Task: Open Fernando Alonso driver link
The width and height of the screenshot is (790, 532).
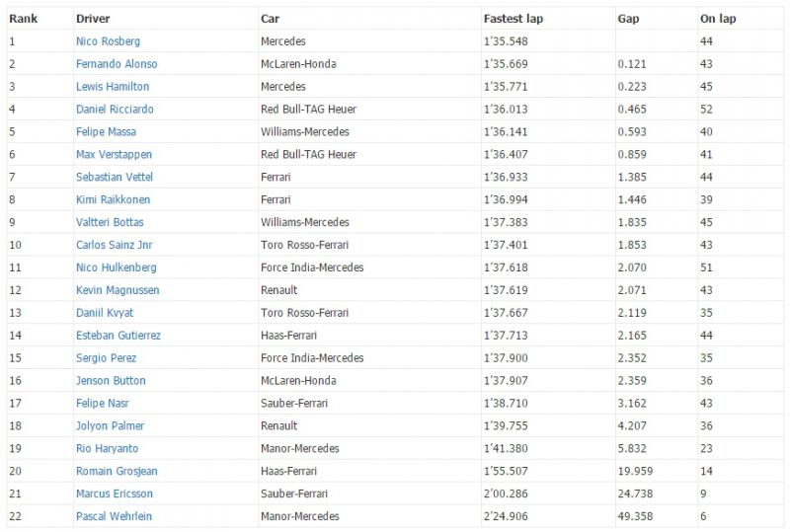Action: (117, 64)
